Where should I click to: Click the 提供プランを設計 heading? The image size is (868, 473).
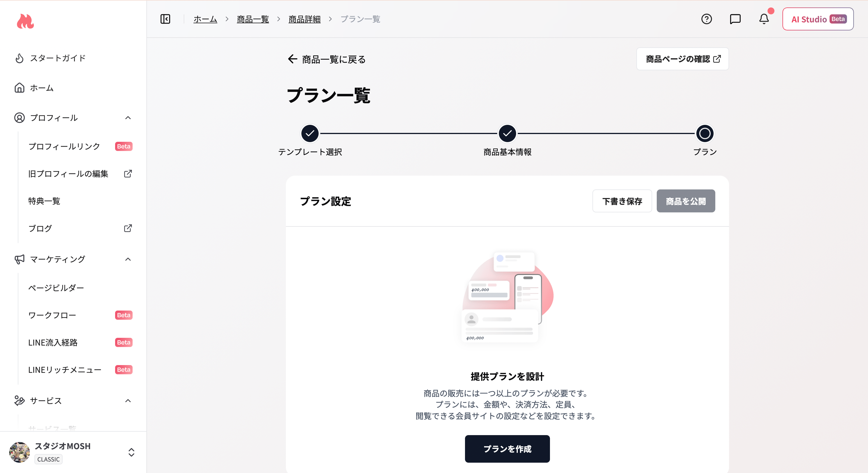pyautogui.click(x=507, y=377)
